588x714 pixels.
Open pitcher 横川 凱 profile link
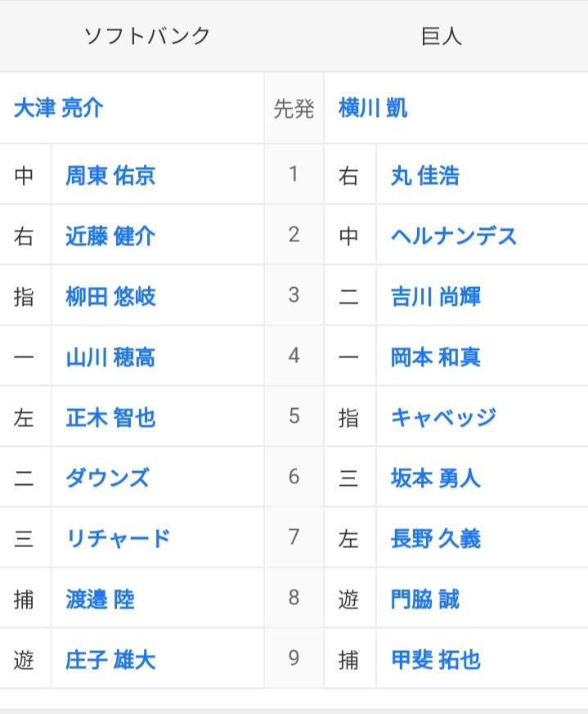point(373,109)
